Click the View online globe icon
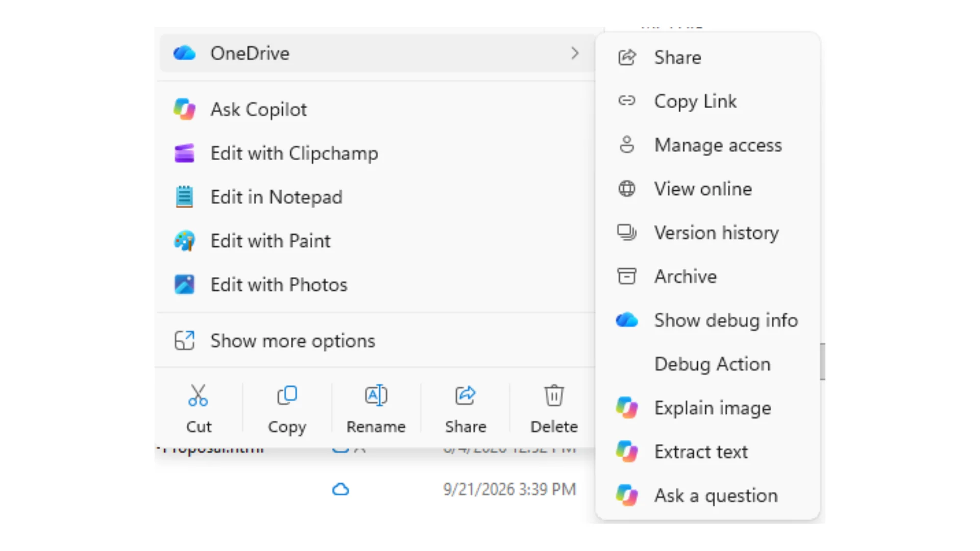Screen dimensions: 980x551 pyautogui.click(x=627, y=189)
